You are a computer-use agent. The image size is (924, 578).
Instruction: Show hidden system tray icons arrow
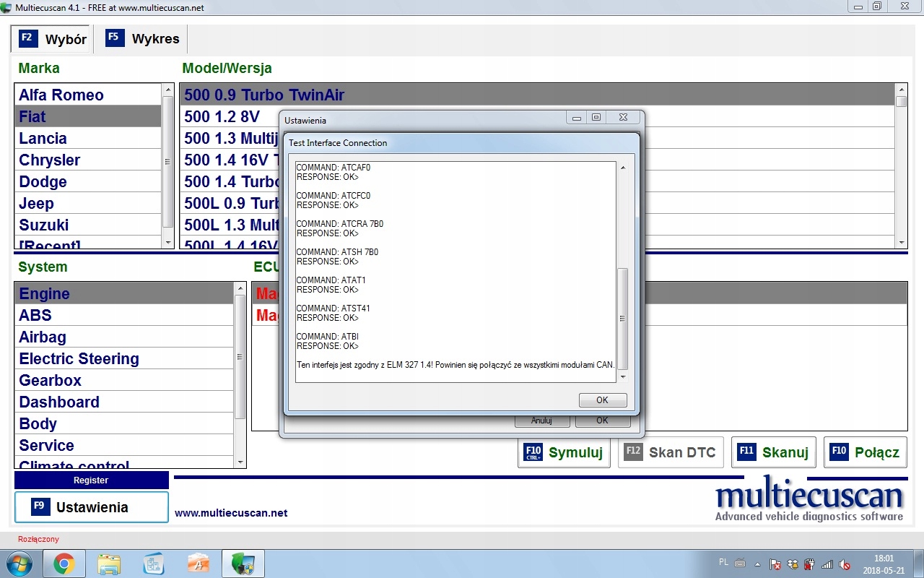758,564
